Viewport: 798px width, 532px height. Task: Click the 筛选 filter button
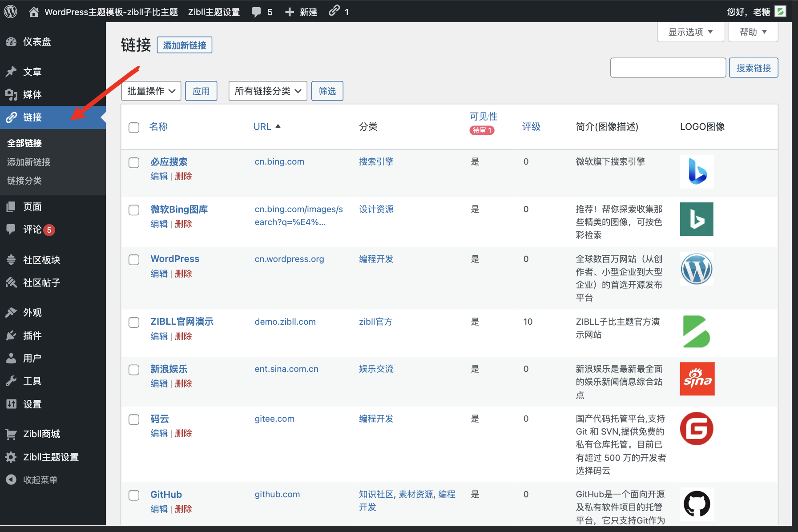[327, 91]
